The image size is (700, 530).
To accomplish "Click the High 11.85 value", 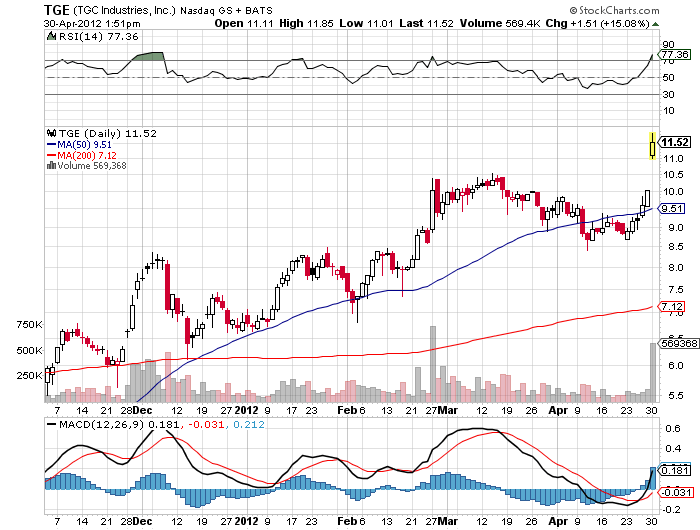I will pyautogui.click(x=306, y=23).
